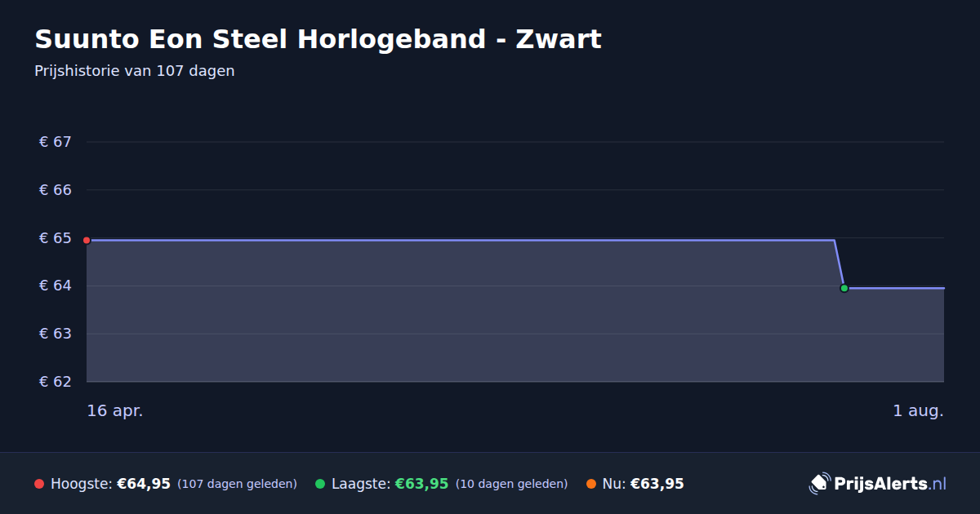Viewport: 980px width, 514px height.
Task: Click the price drop segment of line
Action: tap(839, 264)
